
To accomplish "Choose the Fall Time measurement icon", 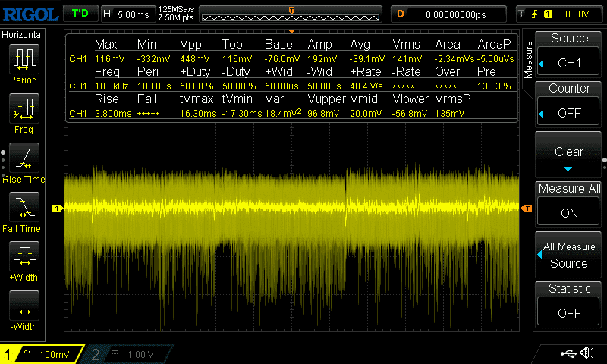I will [x=24, y=206].
